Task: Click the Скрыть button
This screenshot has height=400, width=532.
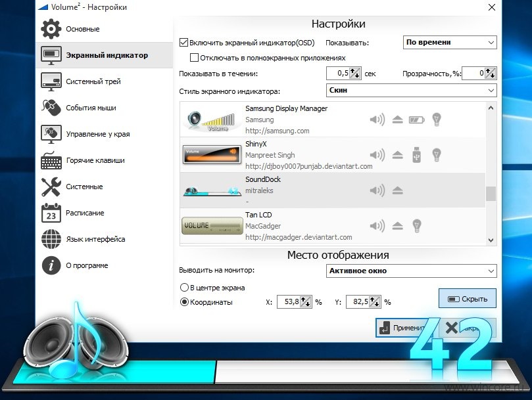Action: tap(468, 299)
